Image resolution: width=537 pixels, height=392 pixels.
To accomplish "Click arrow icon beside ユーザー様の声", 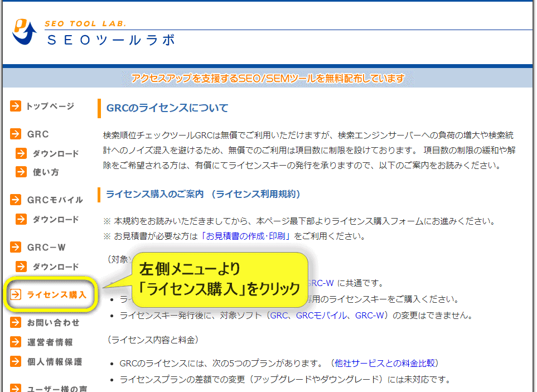I will click(x=16, y=388).
